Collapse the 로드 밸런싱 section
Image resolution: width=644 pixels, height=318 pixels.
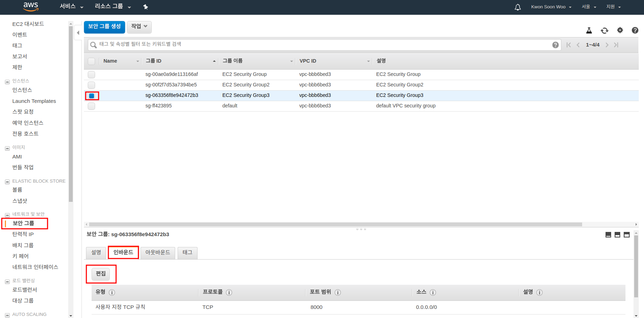tap(7, 282)
